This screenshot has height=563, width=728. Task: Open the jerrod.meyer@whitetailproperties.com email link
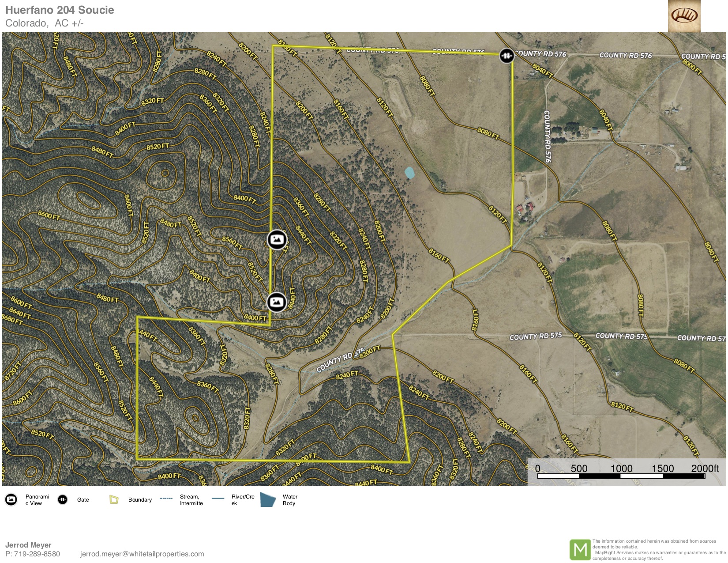(x=142, y=554)
